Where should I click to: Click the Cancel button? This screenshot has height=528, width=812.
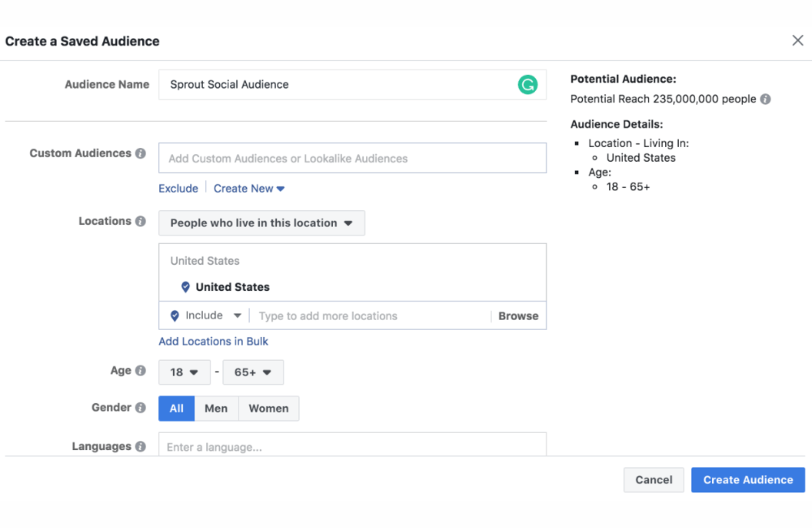(x=654, y=480)
